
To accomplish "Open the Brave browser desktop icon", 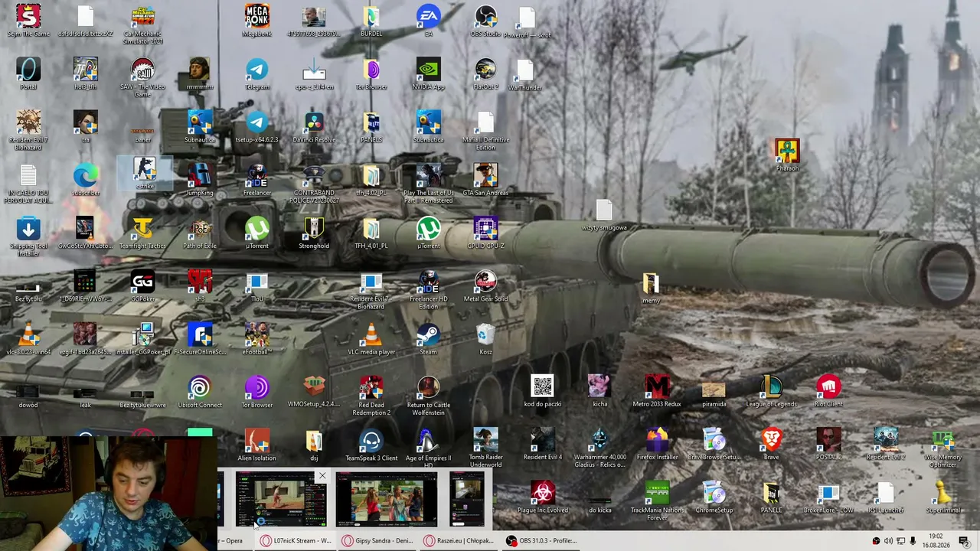I will coord(771,444).
